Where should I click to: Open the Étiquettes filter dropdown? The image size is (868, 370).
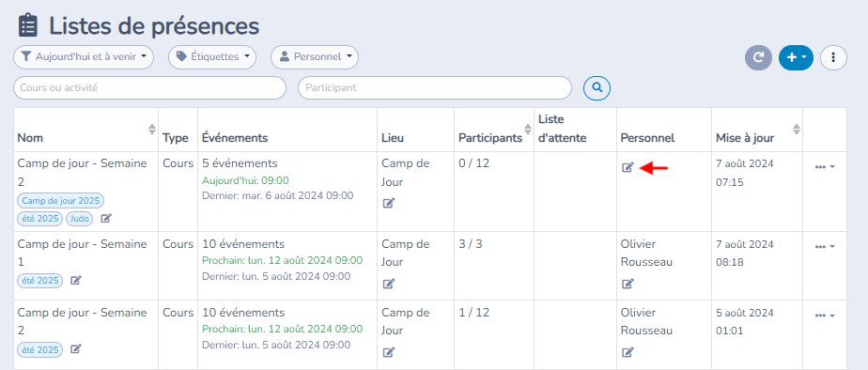coord(212,57)
